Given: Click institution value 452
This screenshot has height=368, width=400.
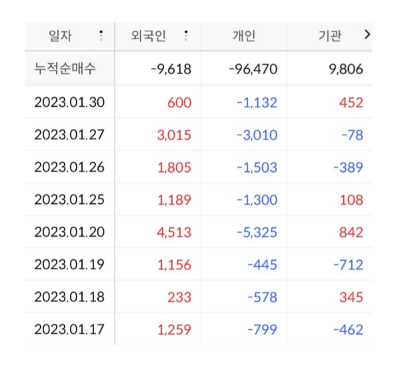Looking at the screenshot, I should click(351, 102).
